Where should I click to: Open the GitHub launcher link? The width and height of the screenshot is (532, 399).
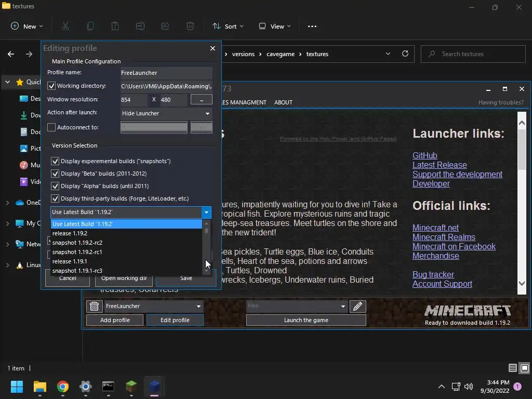coord(425,155)
